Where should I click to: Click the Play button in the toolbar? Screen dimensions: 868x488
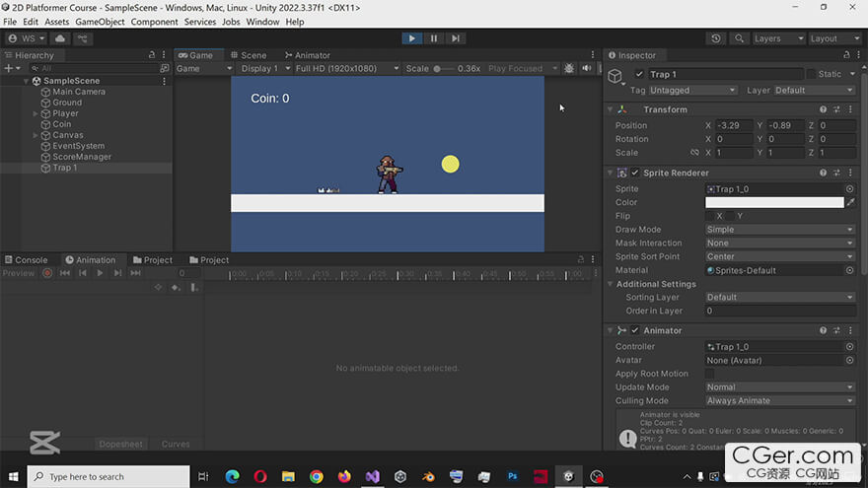pyautogui.click(x=411, y=38)
